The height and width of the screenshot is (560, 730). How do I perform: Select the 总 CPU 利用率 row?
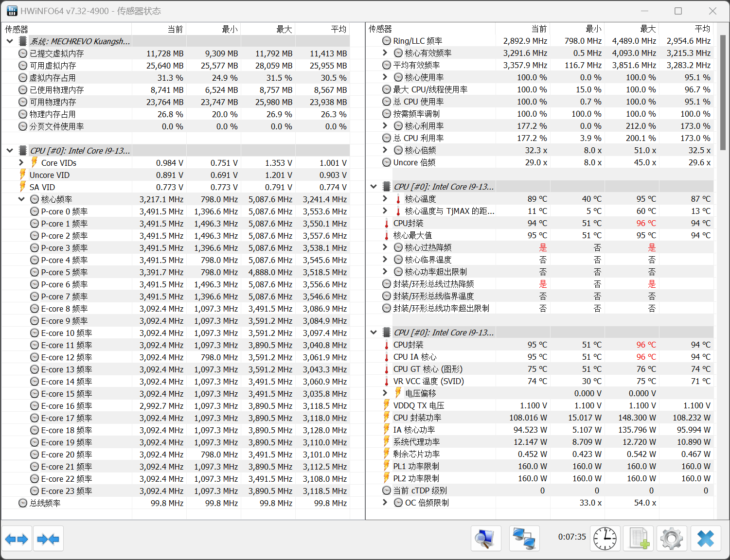pyautogui.click(x=540, y=138)
